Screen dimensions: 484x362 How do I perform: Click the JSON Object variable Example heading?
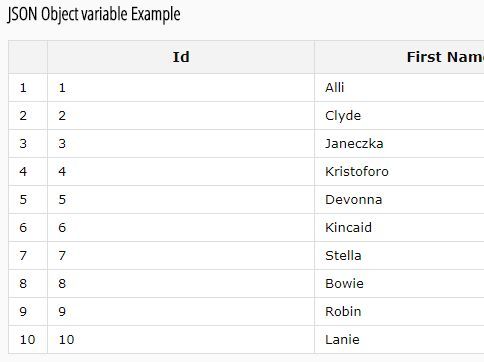94,15
